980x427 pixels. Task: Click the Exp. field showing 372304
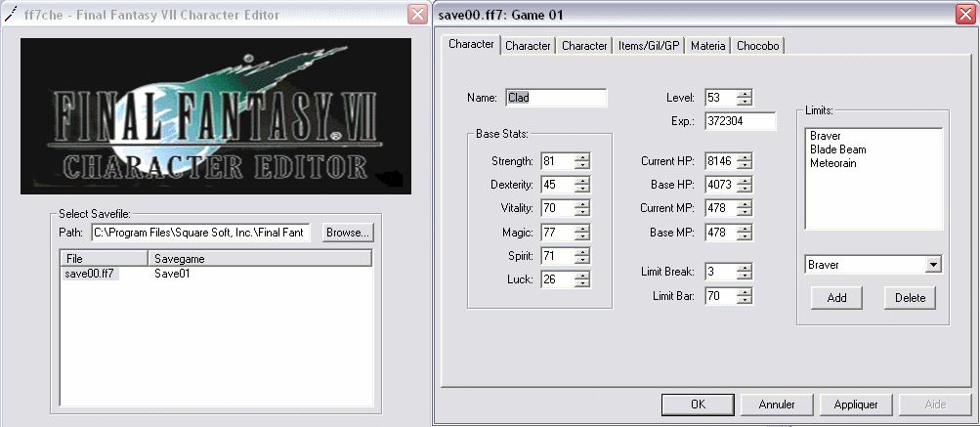click(x=740, y=121)
